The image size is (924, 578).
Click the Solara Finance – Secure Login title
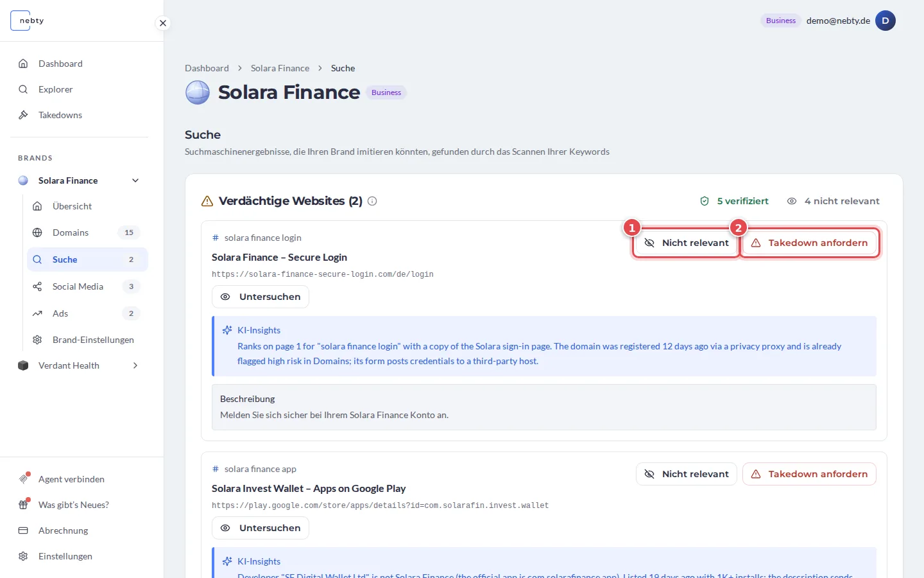pos(279,258)
